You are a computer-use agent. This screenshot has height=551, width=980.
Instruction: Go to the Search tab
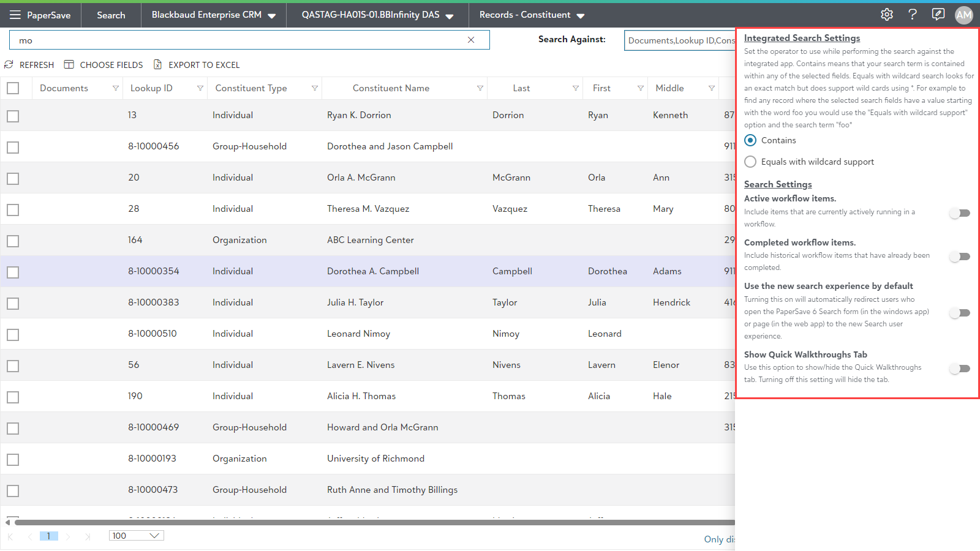tap(111, 15)
